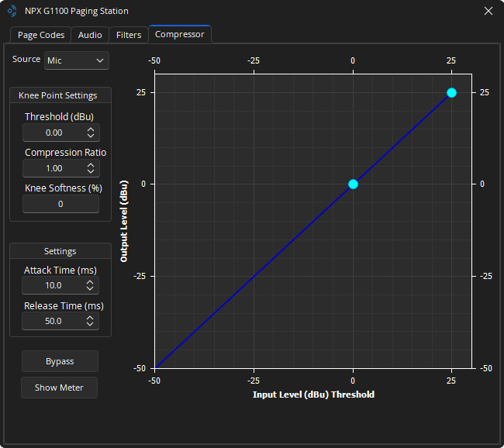The height and width of the screenshot is (448, 504).
Task: Click the Threshold spinner arrows
Action: [91, 133]
